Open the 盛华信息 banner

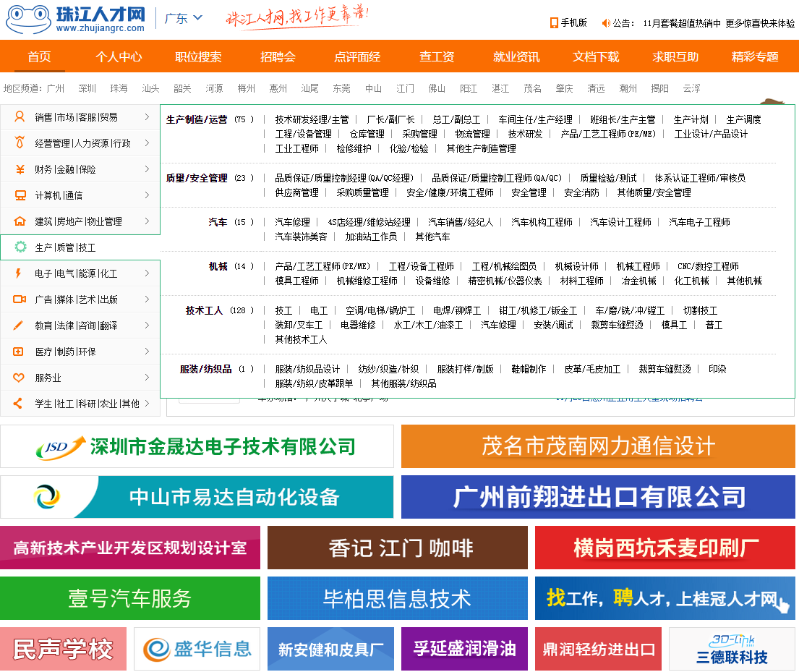(x=197, y=649)
